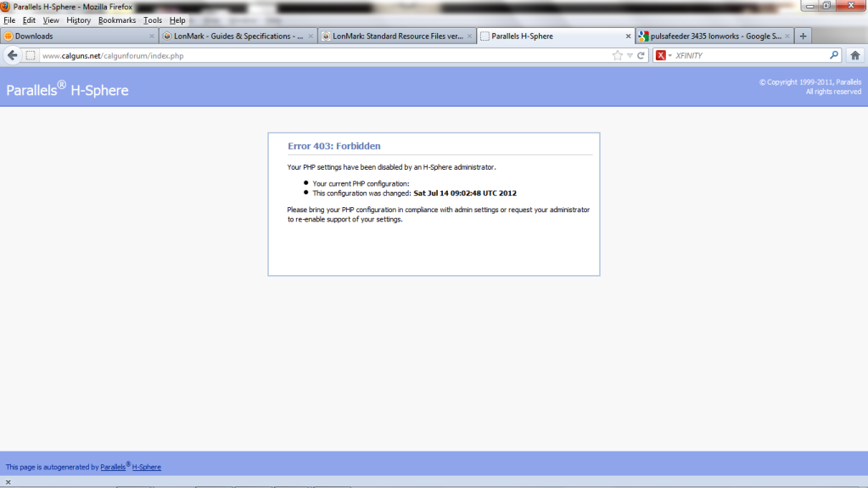868x488 pixels.
Task: Expand the URL history dropdown arrow
Action: coord(630,56)
